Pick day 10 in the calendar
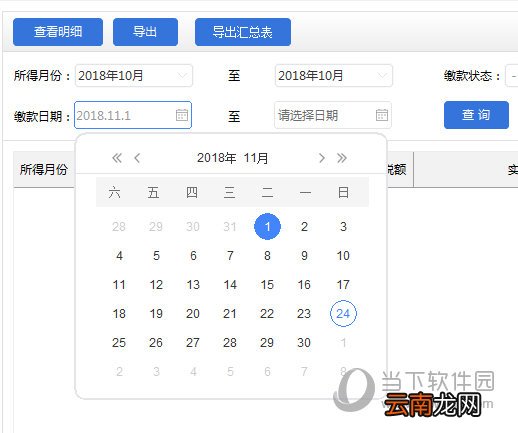This screenshot has height=433, width=518. pyautogui.click(x=343, y=256)
